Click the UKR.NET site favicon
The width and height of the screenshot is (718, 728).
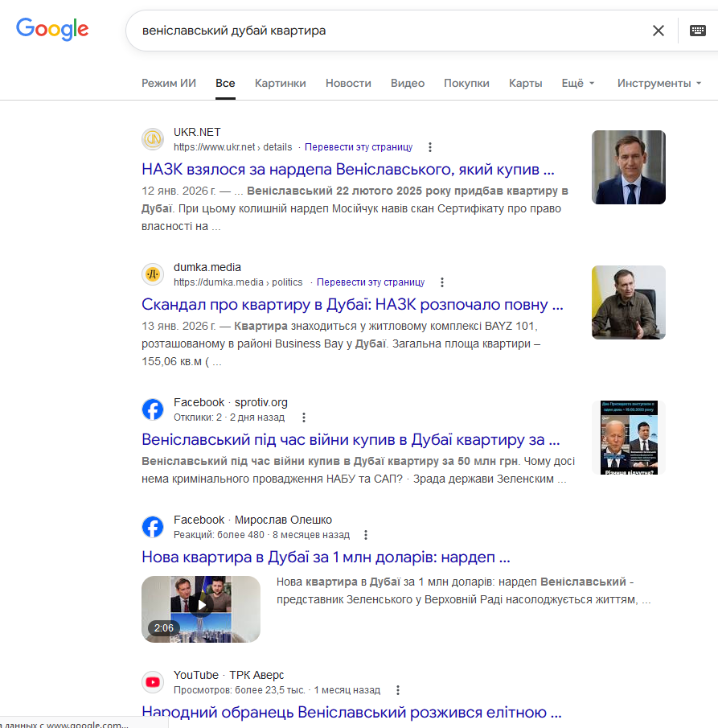tap(153, 139)
